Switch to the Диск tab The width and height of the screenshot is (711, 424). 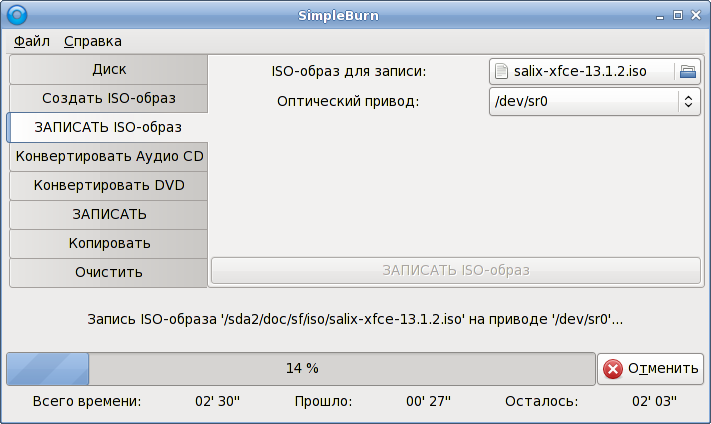tap(109, 70)
